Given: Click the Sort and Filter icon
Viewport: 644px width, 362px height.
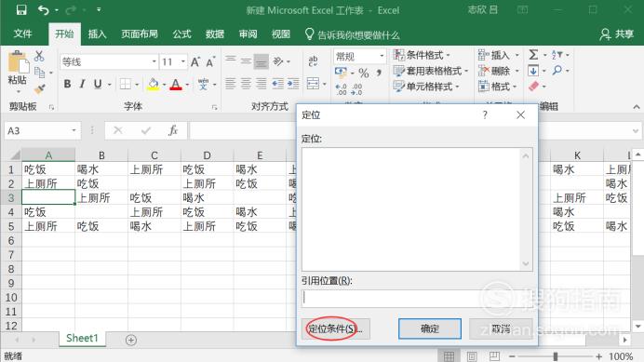Looking at the screenshot, I should point(557,55).
